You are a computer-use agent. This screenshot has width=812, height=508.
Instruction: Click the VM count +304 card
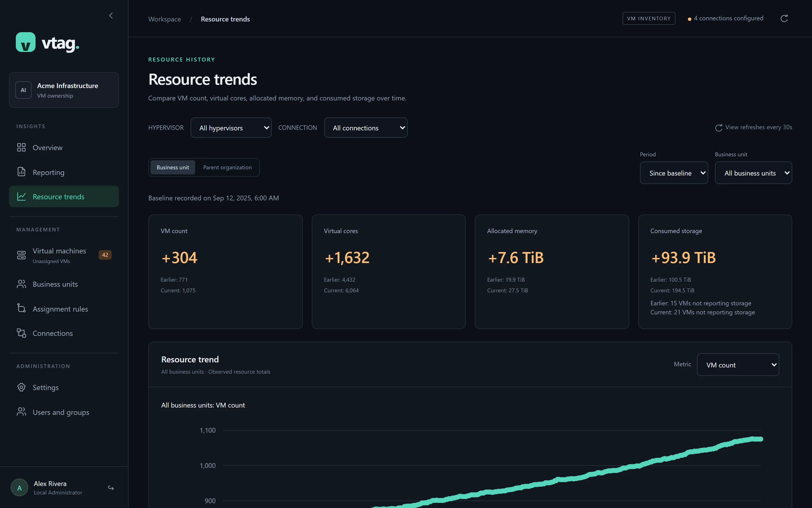[x=226, y=271]
